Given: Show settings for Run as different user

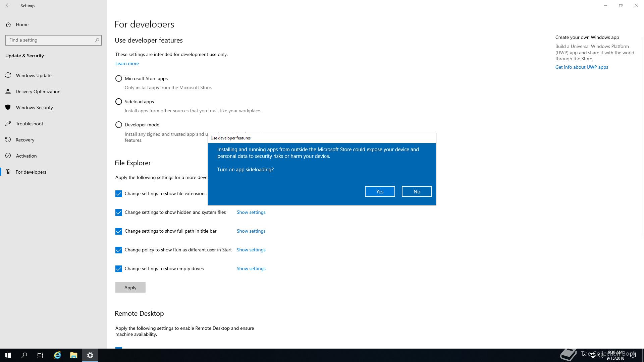Looking at the screenshot, I should click(x=251, y=250).
